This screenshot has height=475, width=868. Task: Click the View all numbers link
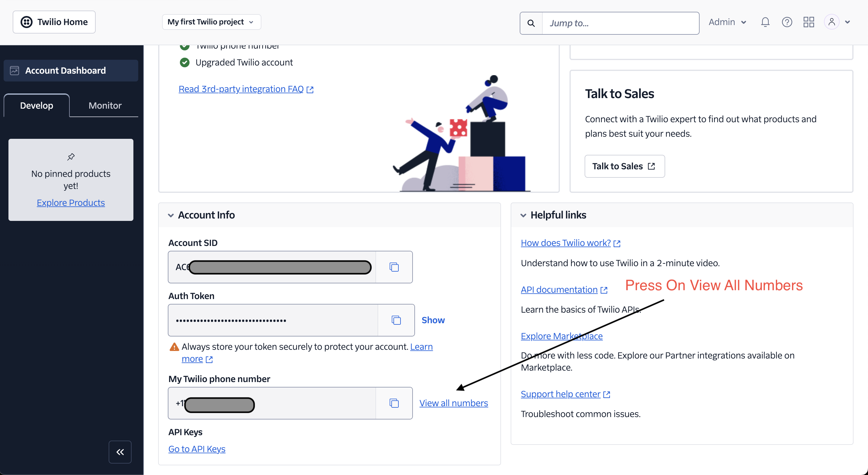click(454, 403)
